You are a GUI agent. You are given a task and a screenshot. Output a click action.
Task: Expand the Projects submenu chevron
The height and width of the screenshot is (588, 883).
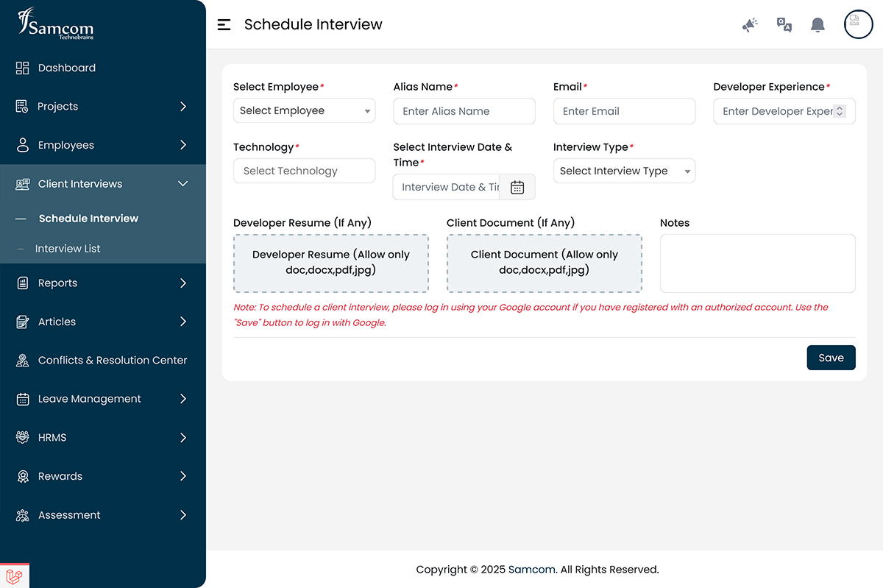click(183, 107)
